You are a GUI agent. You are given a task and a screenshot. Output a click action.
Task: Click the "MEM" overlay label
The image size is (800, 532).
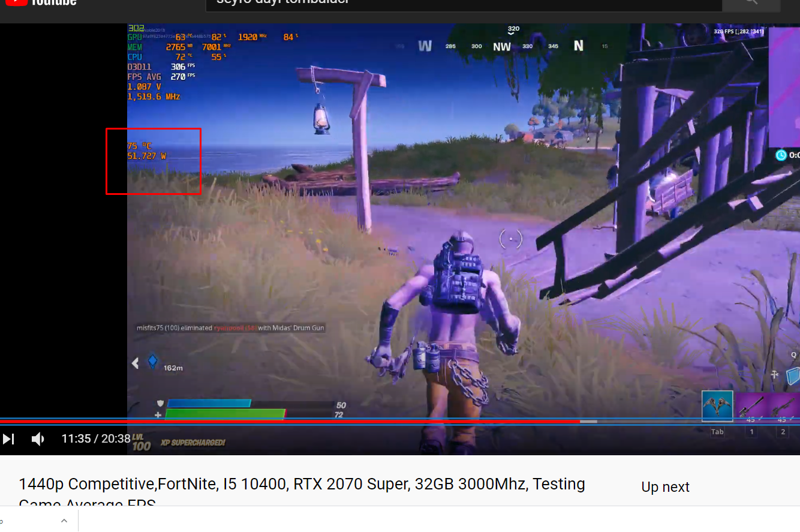click(x=135, y=47)
